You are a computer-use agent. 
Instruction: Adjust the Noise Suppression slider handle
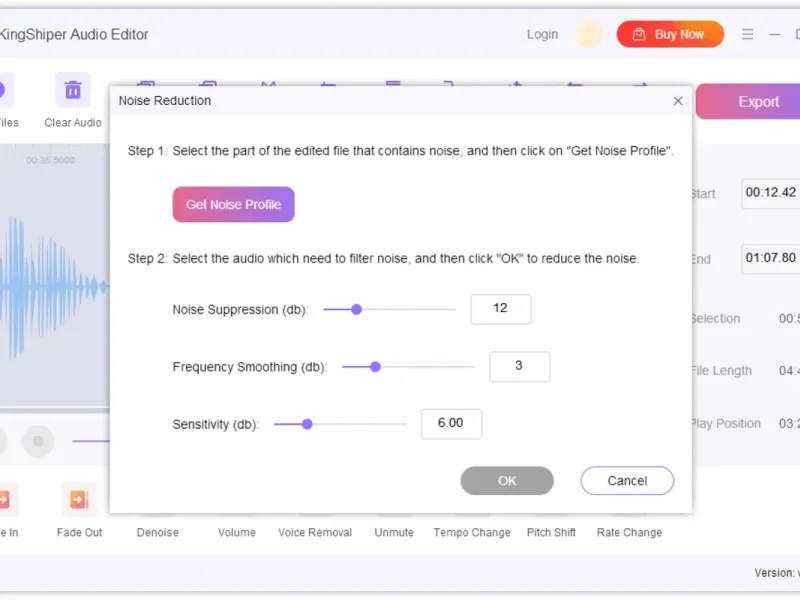357,309
